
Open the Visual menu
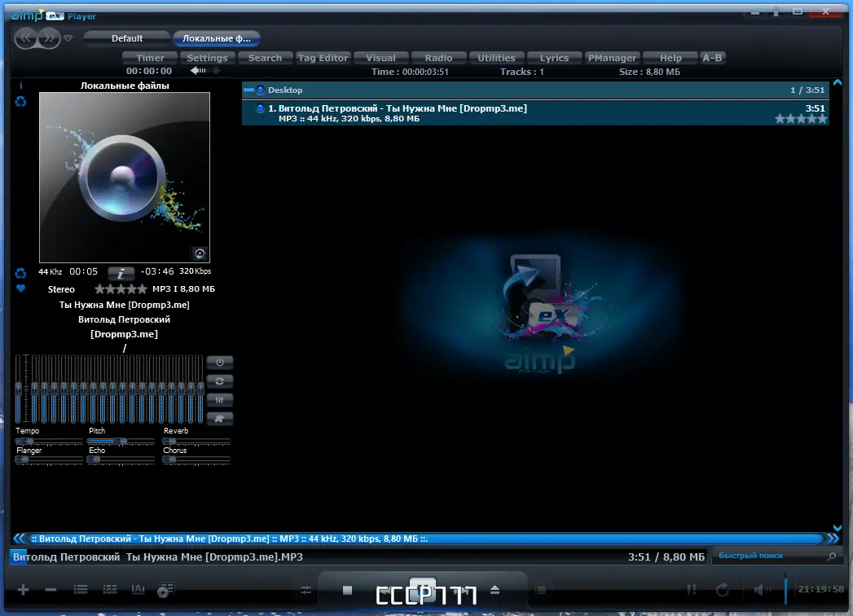coord(380,58)
